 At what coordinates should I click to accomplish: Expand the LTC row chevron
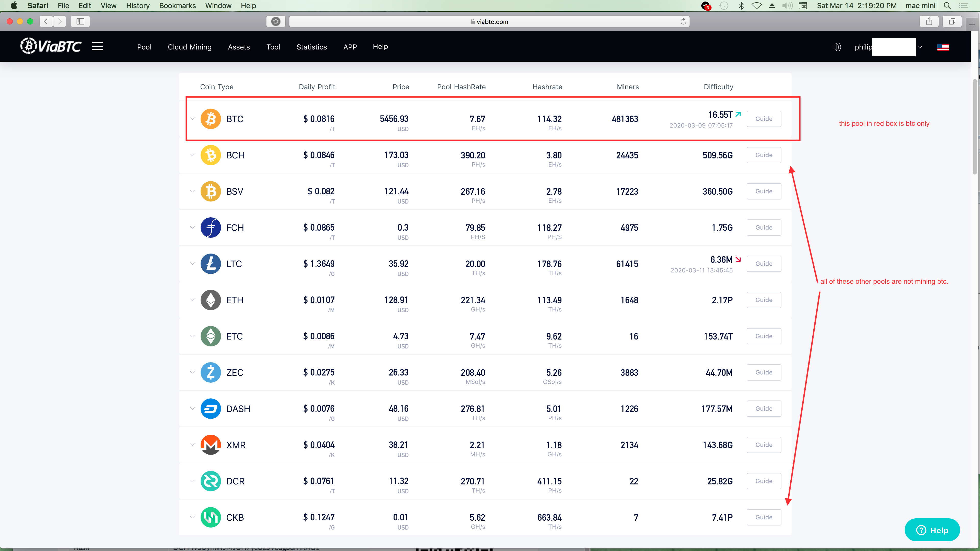[192, 264]
